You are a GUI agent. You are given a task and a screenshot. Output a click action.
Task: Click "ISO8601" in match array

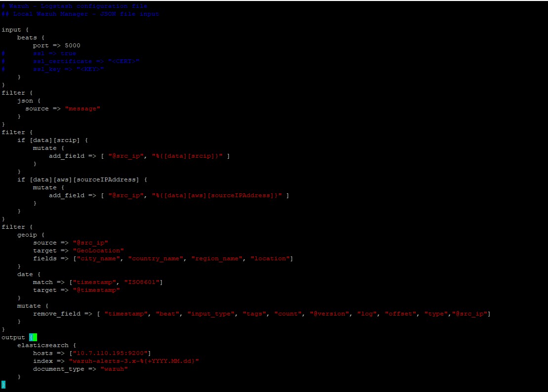(142, 282)
